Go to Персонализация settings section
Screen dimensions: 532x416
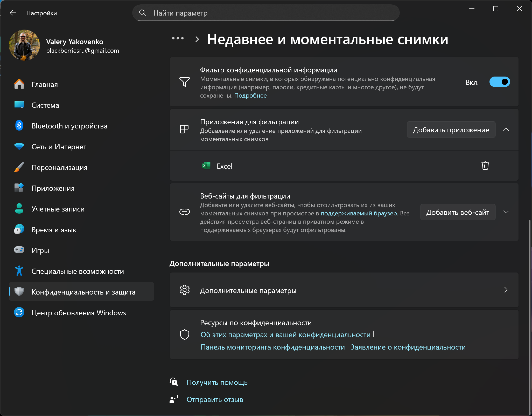click(x=59, y=168)
